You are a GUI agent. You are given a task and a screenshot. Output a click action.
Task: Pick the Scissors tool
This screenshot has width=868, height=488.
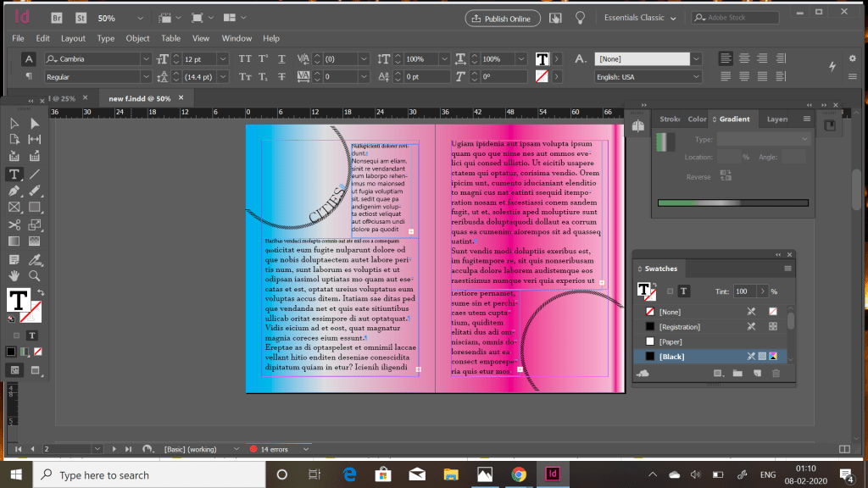point(14,225)
